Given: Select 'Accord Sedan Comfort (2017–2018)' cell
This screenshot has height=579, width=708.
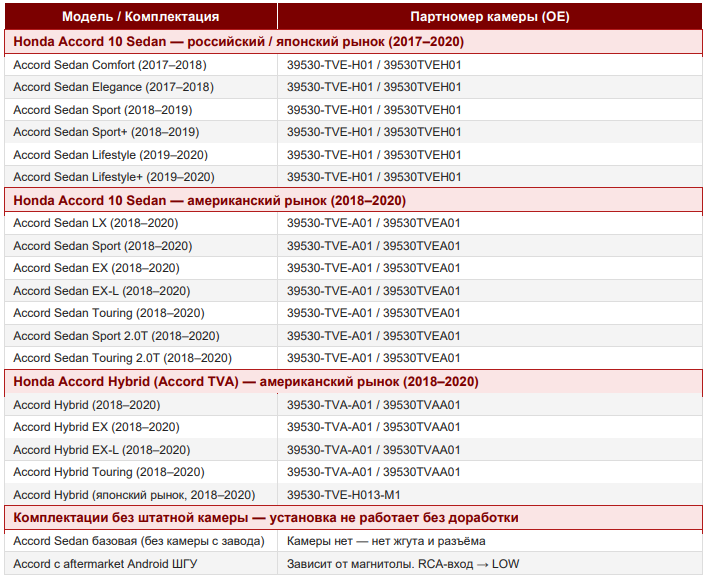Looking at the screenshot, I should pyautogui.click(x=140, y=65).
